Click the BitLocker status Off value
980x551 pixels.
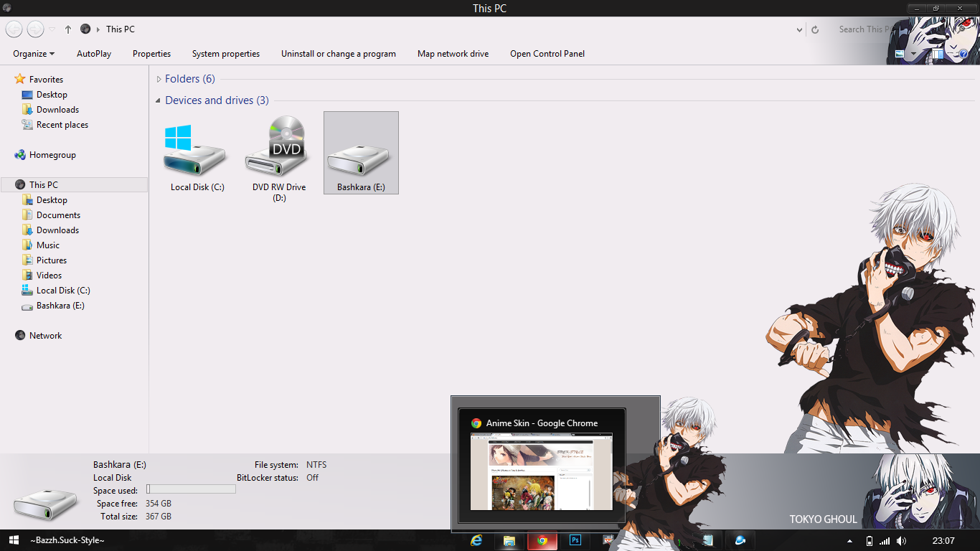point(313,478)
